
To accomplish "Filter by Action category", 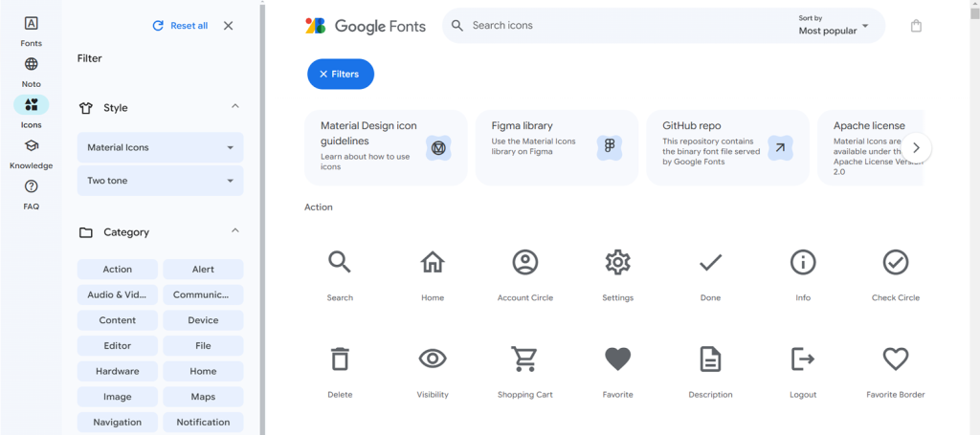I will [118, 270].
